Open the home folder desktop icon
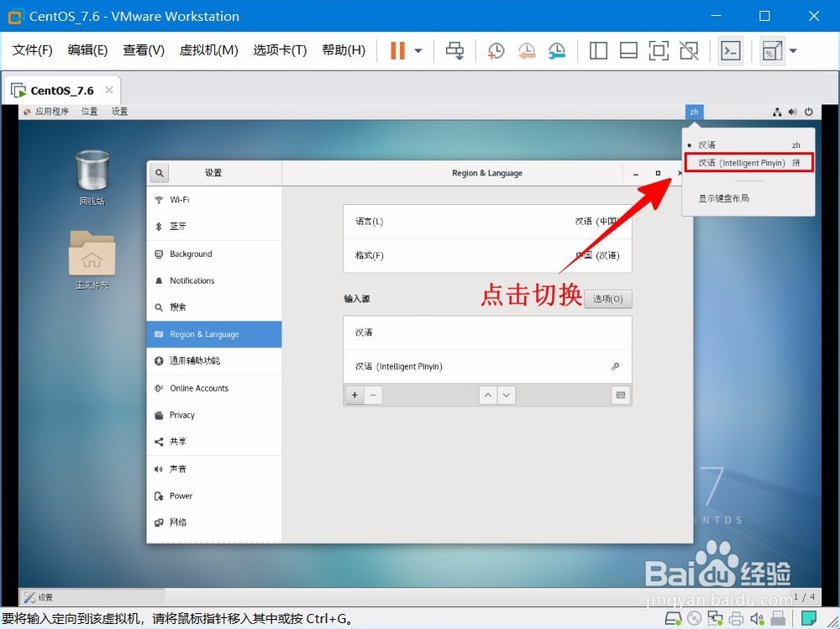The width and height of the screenshot is (840, 629). (x=92, y=259)
